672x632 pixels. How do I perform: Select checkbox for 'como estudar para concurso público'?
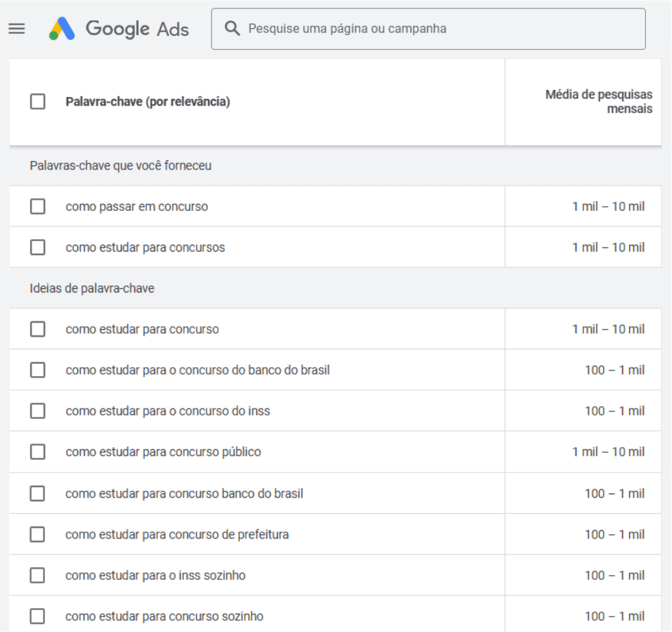pyautogui.click(x=38, y=452)
